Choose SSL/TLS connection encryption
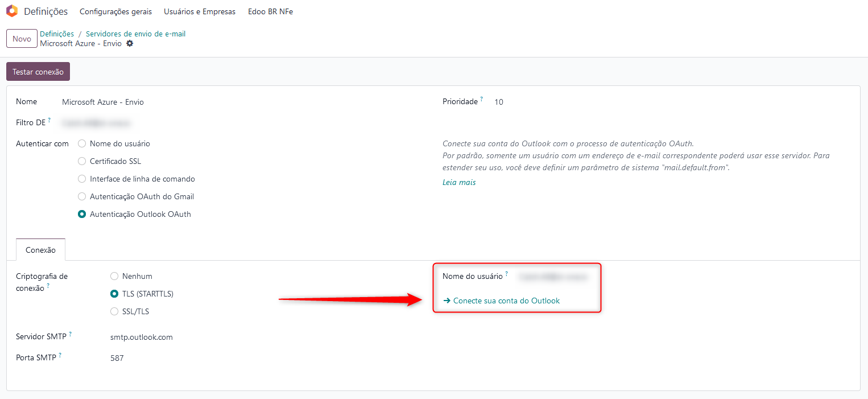The height and width of the screenshot is (399, 868). (114, 311)
